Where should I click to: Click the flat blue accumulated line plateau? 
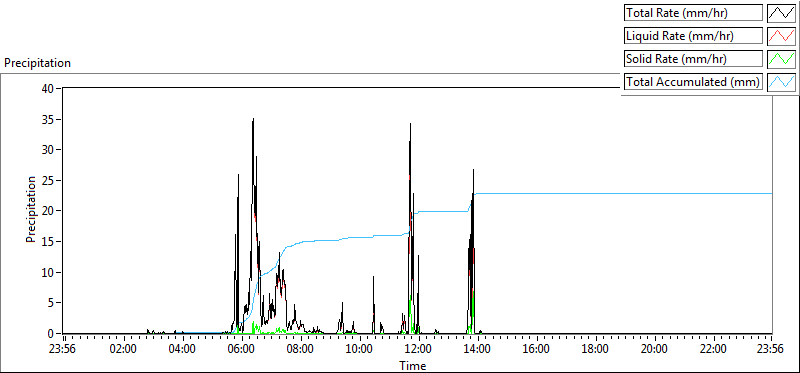pos(622,193)
